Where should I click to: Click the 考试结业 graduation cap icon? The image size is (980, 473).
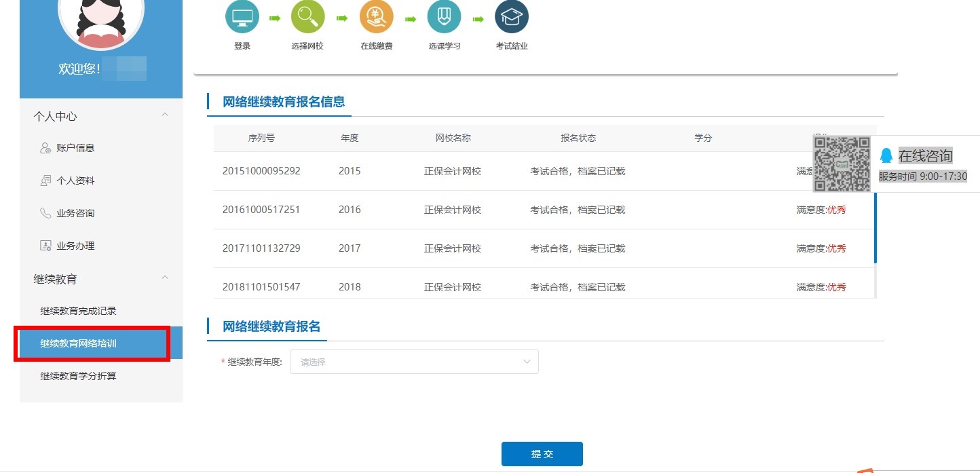tap(512, 17)
